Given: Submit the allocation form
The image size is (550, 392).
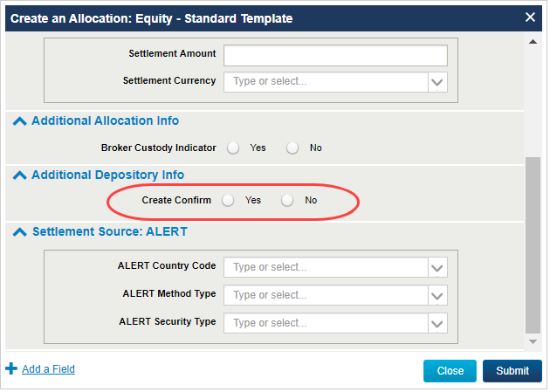Looking at the screenshot, I should coord(512,371).
